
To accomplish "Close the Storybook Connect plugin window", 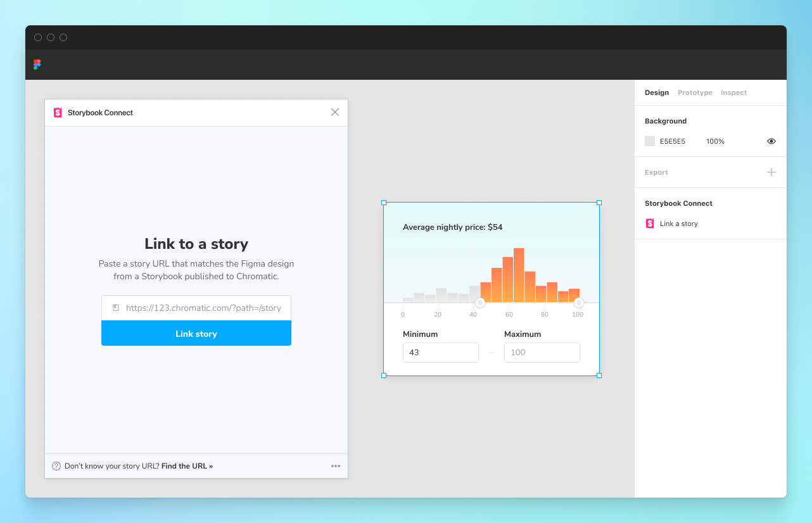I will 335,112.
